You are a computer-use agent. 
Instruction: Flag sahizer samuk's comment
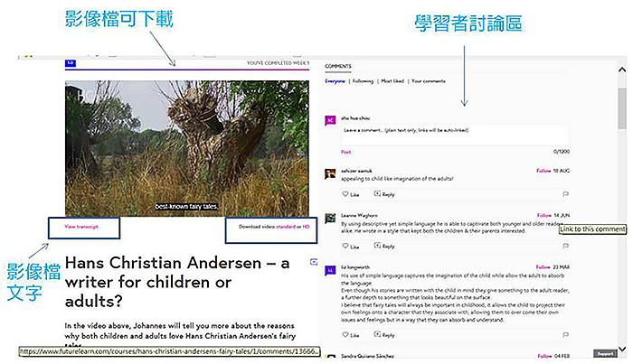point(565,194)
